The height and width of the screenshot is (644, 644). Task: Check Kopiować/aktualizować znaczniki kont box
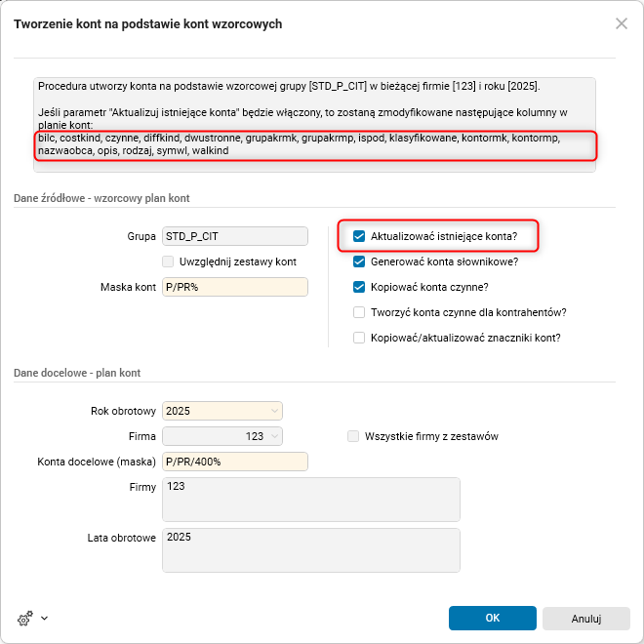pos(359,338)
